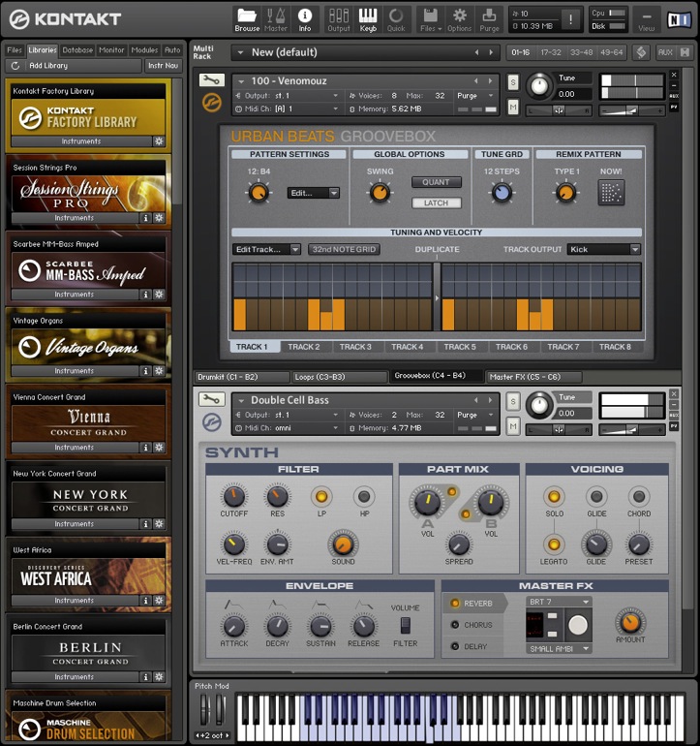
Task: Mute the Double Cell Bass instrument
Action: click(512, 426)
